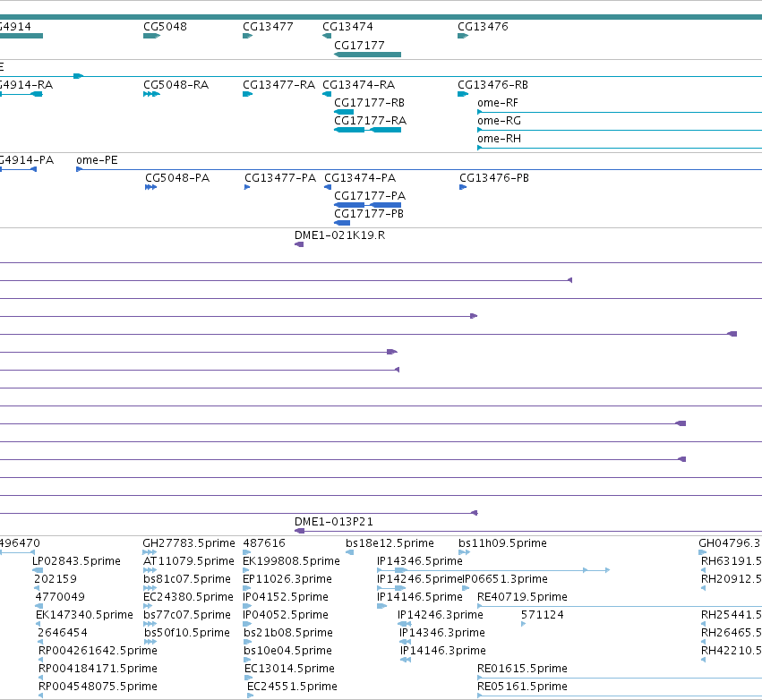This screenshot has height=700, width=762.
Task: Click the DME1-021K19.R purple arrow glyph
Action: (299, 244)
